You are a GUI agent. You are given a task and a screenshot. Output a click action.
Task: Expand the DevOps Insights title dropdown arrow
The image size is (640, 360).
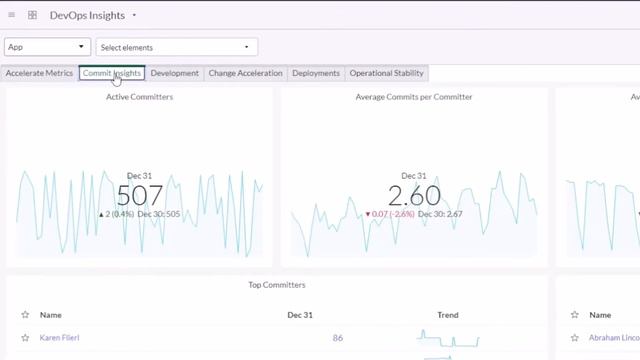(x=134, y=16)
